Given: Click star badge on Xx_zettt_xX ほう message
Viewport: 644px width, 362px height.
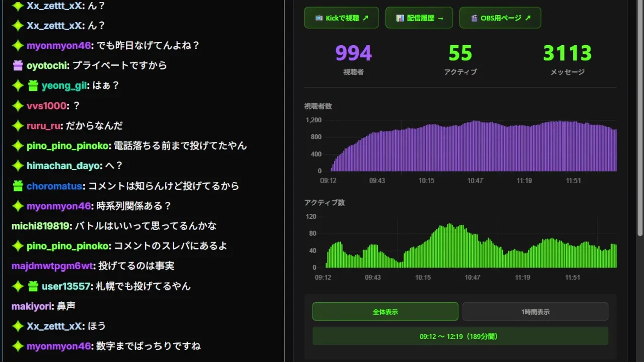Looking at the screenshot, I should tap(18, 326).
